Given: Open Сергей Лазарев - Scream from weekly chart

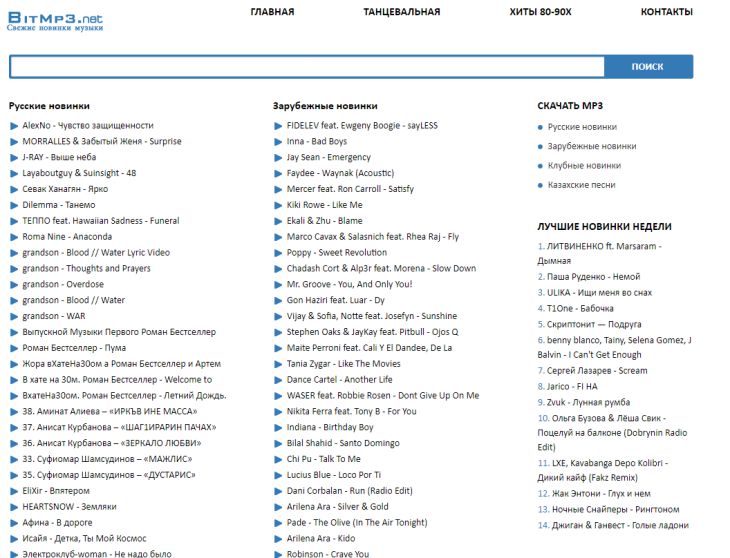Looking at the screenshot, I should [597, 370].
